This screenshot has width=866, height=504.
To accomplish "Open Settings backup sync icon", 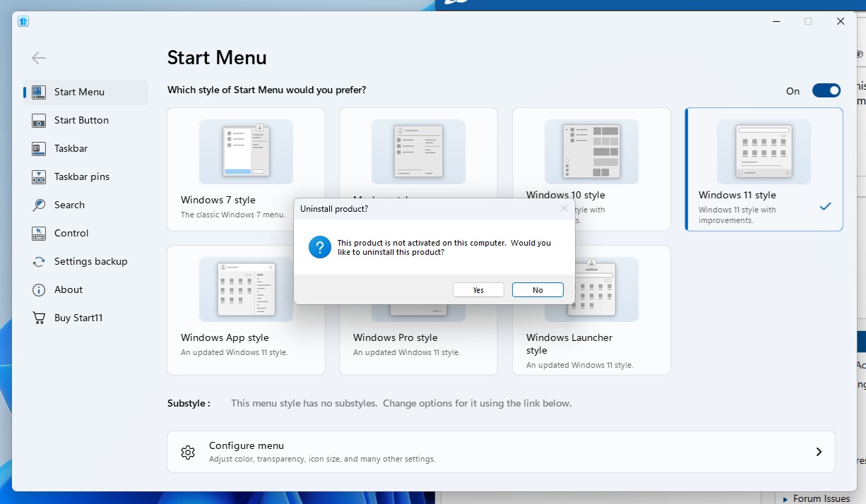I will [x=40, y=262].
